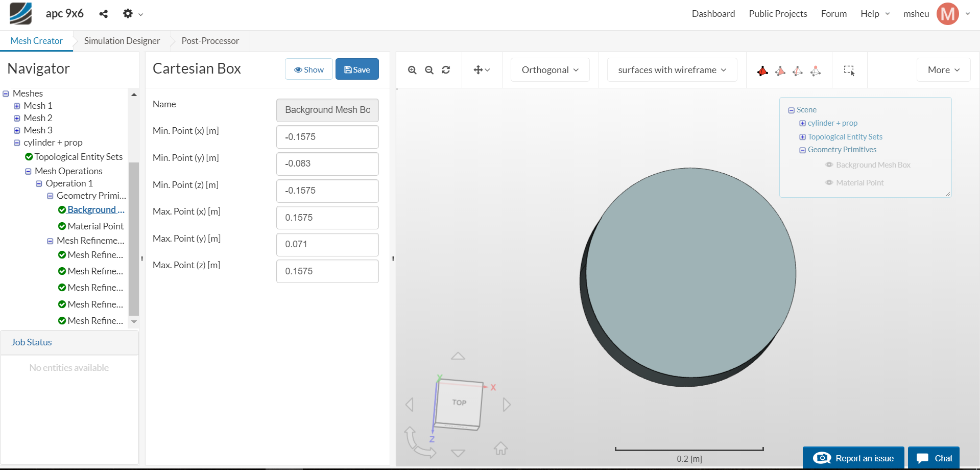Click the Min. Point (y) input field

pyautogui.click(x=327, y=163)
